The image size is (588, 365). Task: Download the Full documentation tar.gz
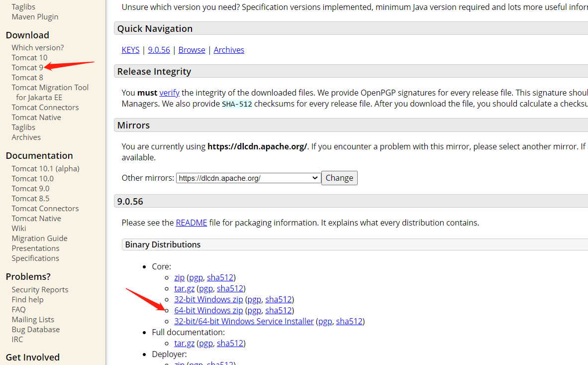tap(184, 343)
